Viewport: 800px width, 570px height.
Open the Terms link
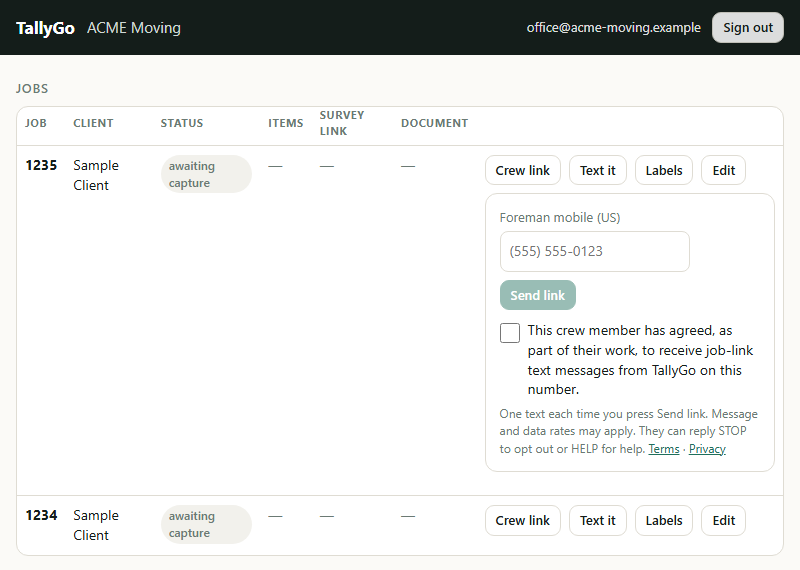(664, 449)
